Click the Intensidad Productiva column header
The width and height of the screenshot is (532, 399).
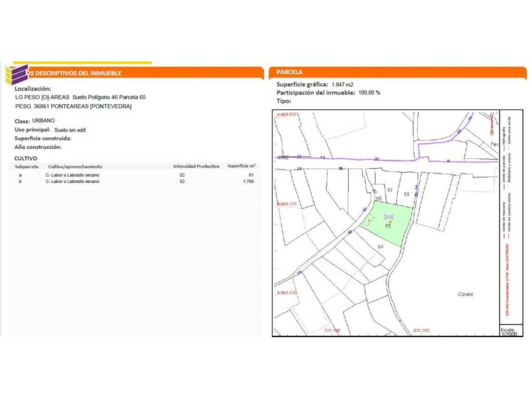(x=196, y=167)
